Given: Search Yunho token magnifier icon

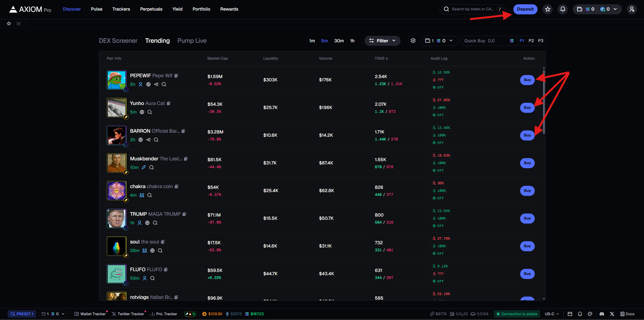Looking at the screenshot, I should click(150, 112).
